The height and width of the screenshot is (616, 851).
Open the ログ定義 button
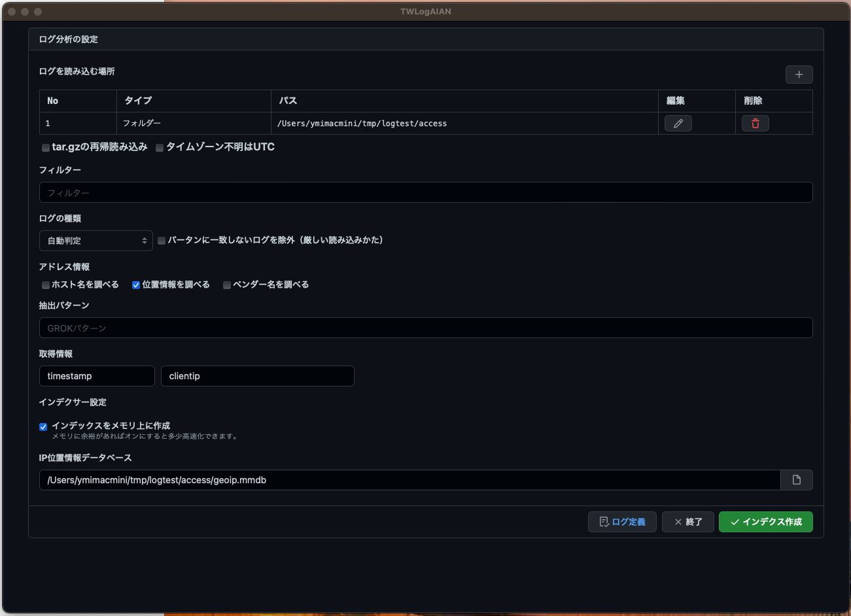[x=622, y=522]
